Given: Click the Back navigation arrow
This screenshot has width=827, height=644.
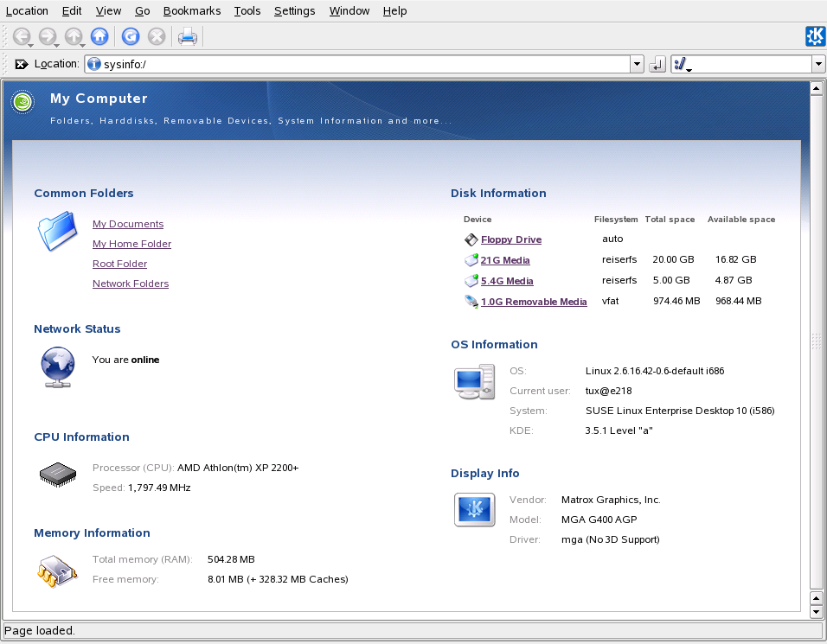Looking at the screenshot, I should (x=21, y=36).
